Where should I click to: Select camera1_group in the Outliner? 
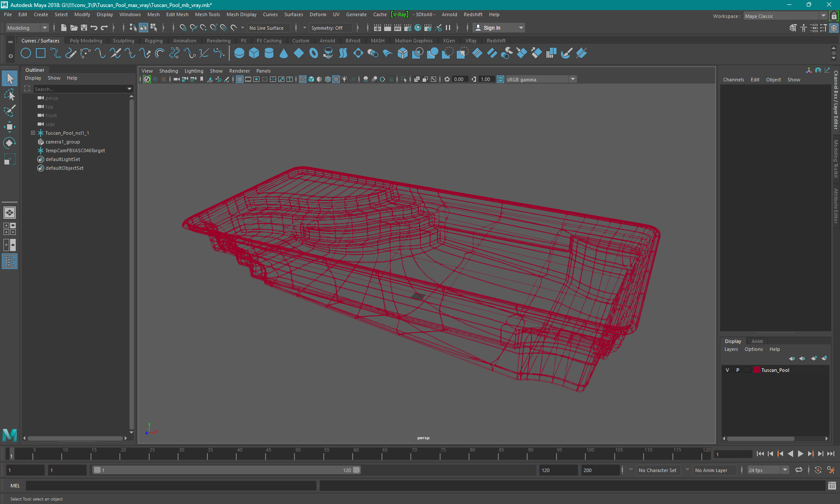point(63,142)
